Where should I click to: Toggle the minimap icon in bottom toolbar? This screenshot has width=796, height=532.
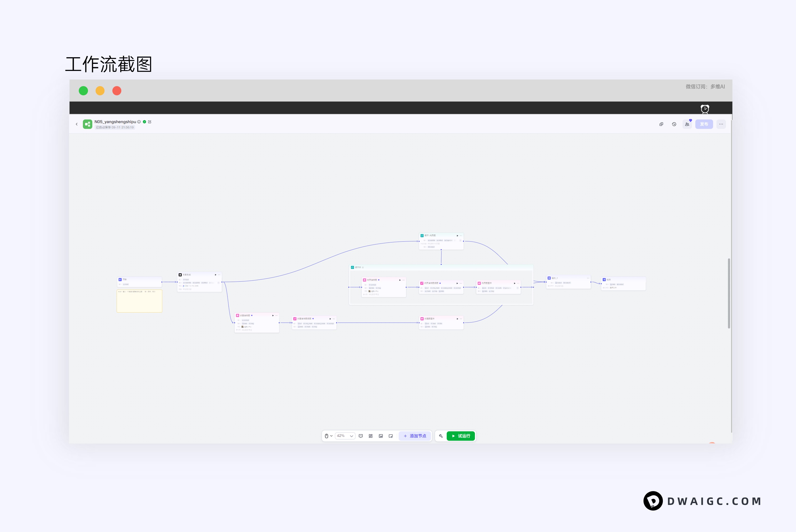390,436
